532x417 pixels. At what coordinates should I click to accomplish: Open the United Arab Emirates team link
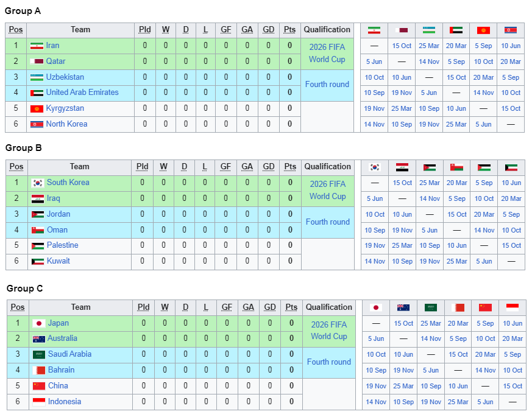[x=82, y=92]
